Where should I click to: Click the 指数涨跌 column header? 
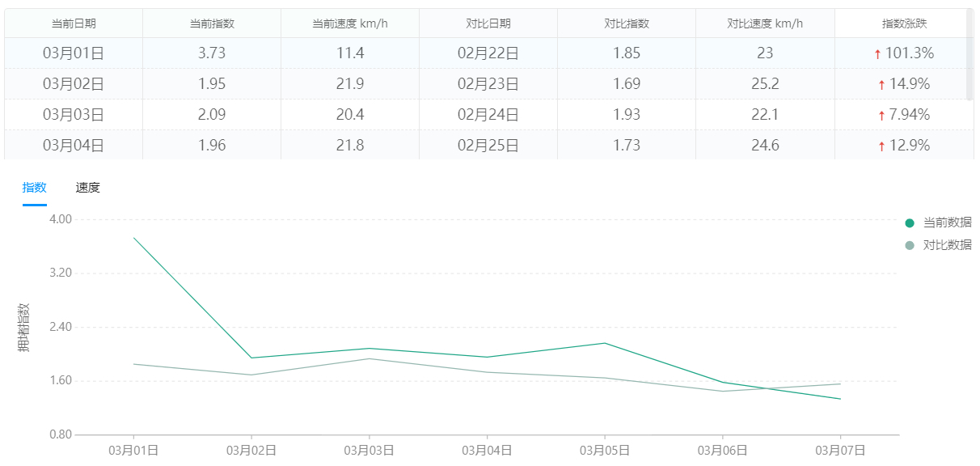coord(904,23)
